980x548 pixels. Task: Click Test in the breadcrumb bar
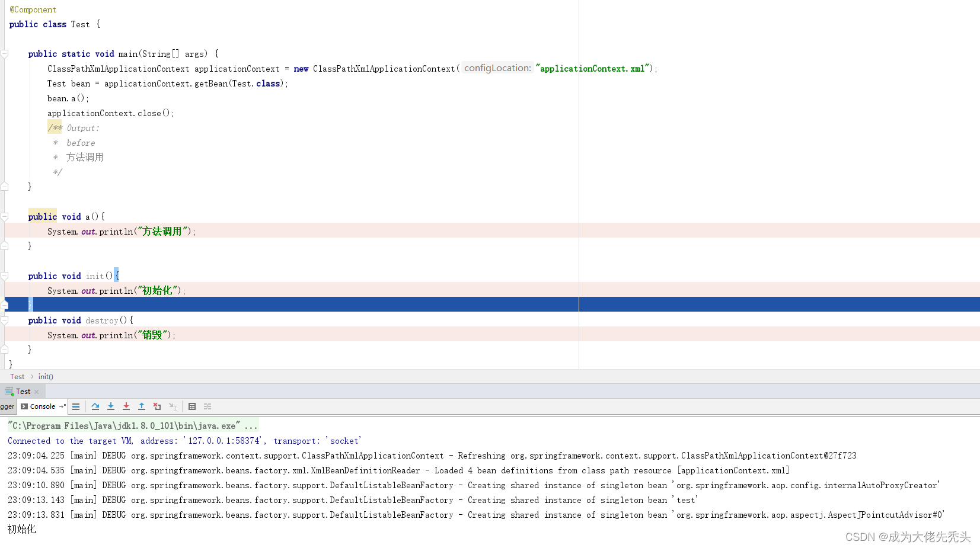pos(17,377)
